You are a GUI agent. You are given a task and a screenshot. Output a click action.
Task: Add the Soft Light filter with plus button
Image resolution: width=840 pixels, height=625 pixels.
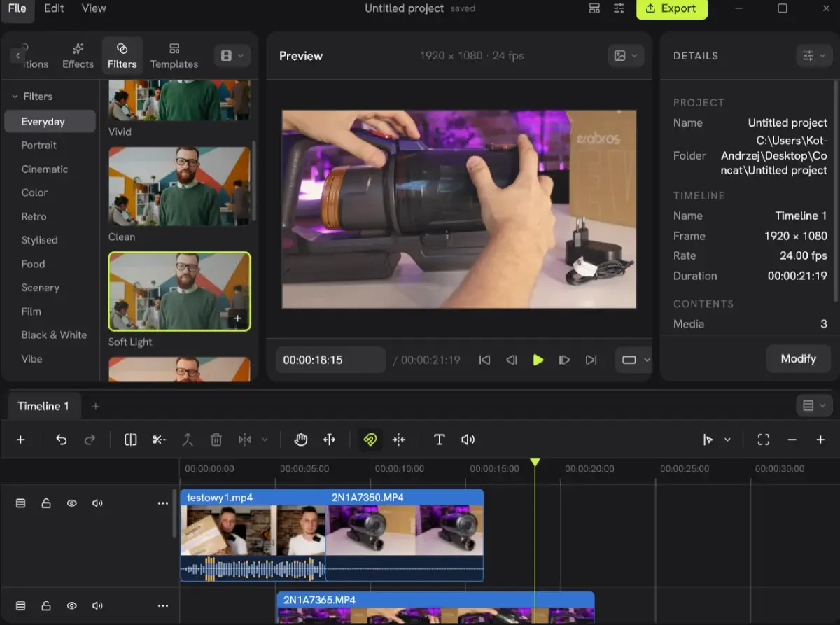pyautogui.click(x=238, y=318)
